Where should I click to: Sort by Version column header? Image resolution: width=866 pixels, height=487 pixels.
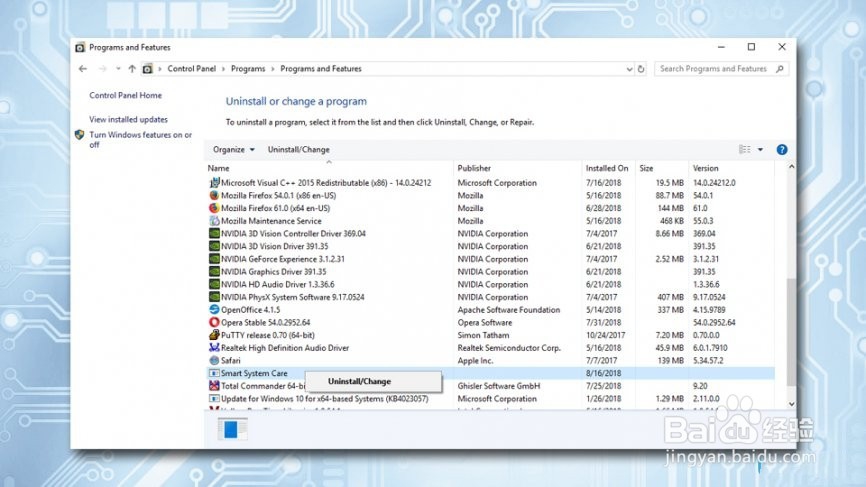click(x=705, y=168)
